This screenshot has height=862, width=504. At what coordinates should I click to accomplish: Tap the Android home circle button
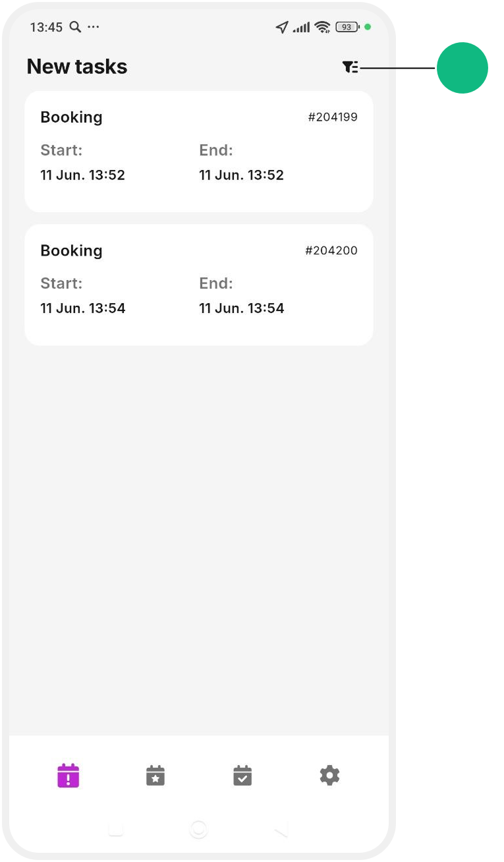click(199, 829)
